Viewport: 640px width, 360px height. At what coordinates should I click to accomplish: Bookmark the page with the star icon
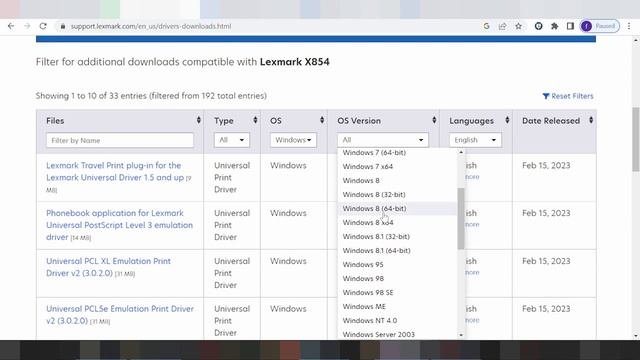(518, 26)
